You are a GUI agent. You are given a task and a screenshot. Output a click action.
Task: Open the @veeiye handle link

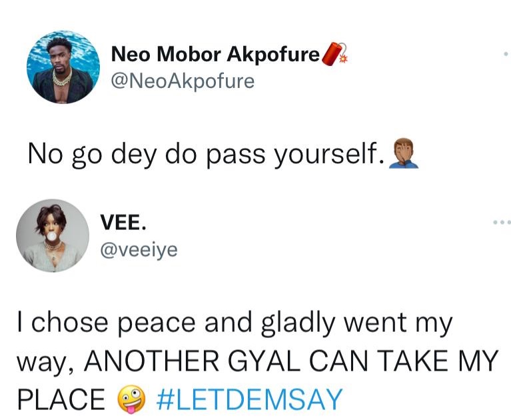139,250
